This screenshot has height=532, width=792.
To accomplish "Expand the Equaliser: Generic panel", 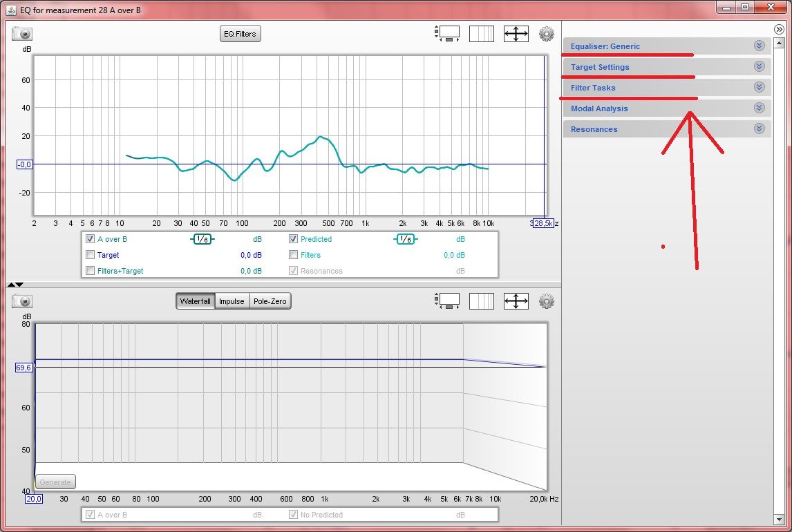I will [760, 46].
